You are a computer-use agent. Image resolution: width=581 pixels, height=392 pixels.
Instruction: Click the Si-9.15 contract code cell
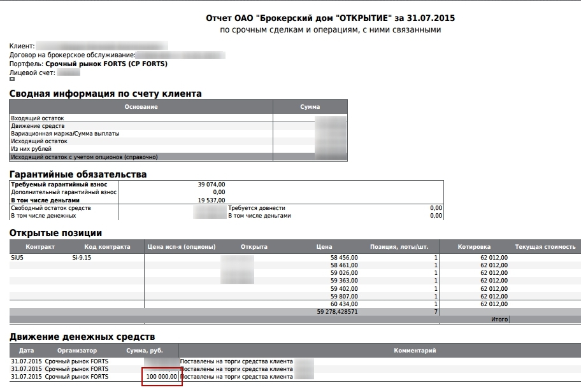pos(82,258)
